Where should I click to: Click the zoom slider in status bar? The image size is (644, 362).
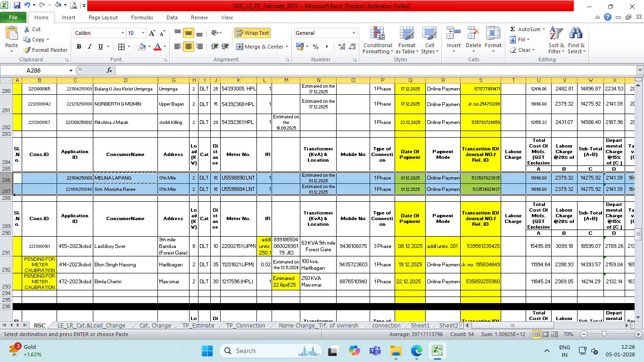click(604, 334)
